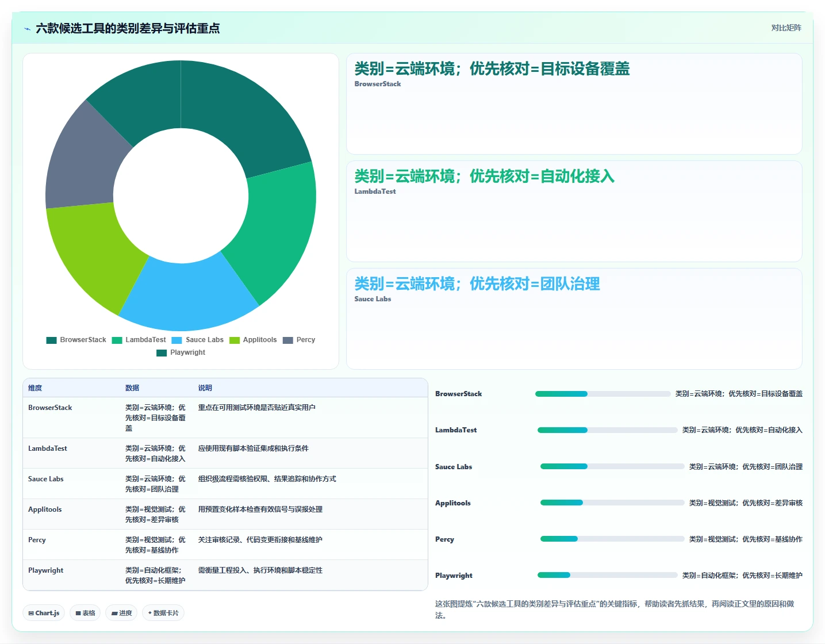Select the Sauce Labs table row name

pos(46,479)
